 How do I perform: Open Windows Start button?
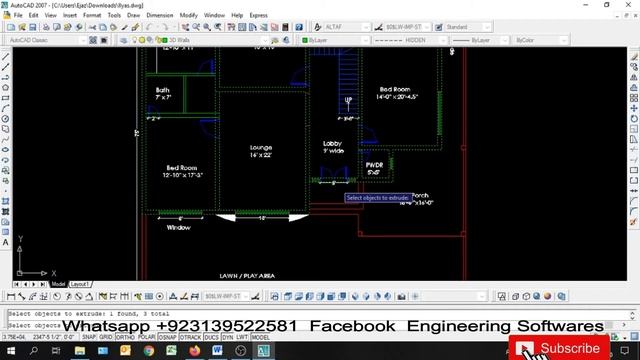point(11,351)
